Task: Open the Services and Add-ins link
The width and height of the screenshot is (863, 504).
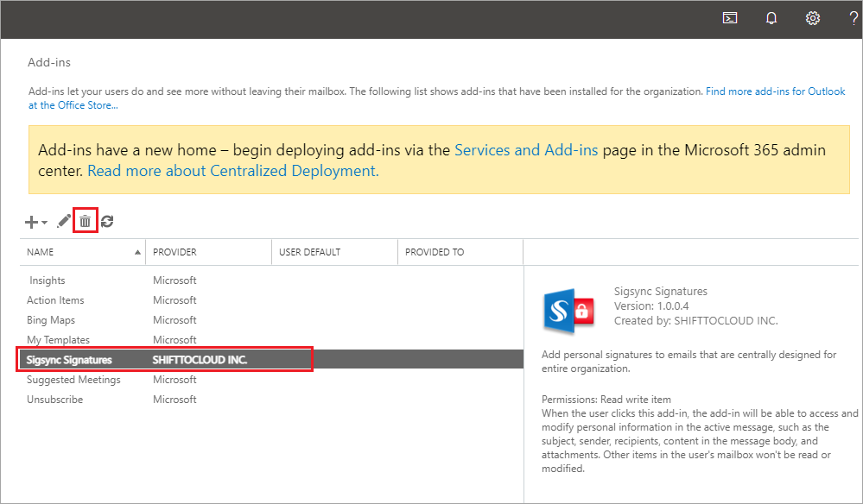Action: pyautogui.click(x=526, y=150)
